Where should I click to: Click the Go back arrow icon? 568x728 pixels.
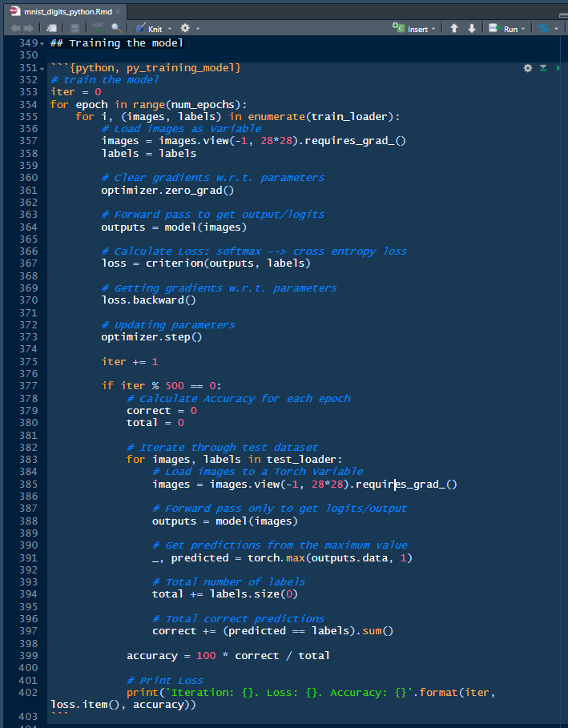14,28
